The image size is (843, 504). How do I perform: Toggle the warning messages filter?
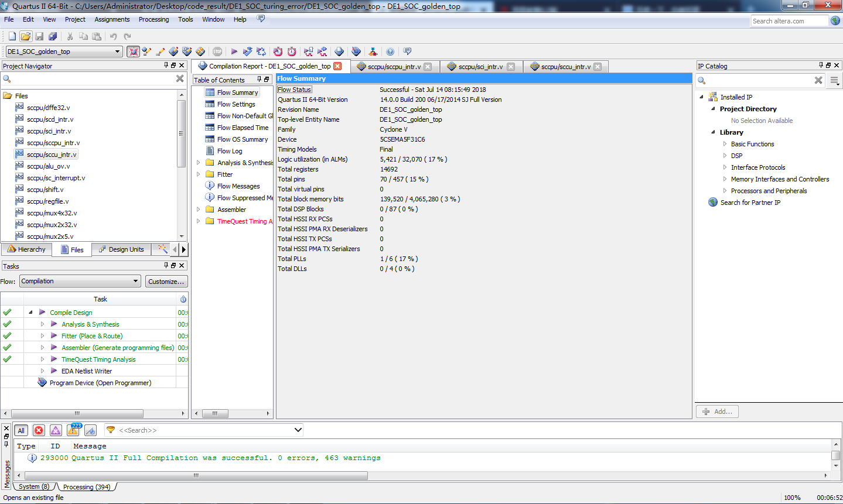pyautogui.click(x=73, y=430)
